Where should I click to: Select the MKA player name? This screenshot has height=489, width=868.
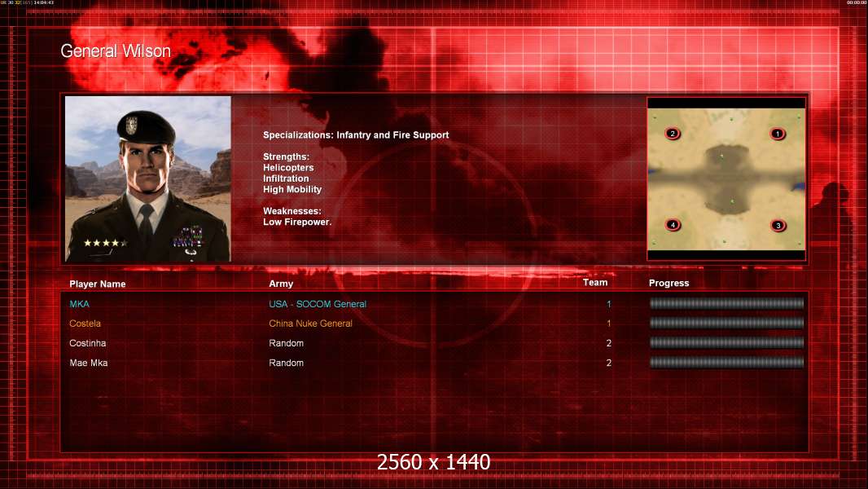(79, 304)
